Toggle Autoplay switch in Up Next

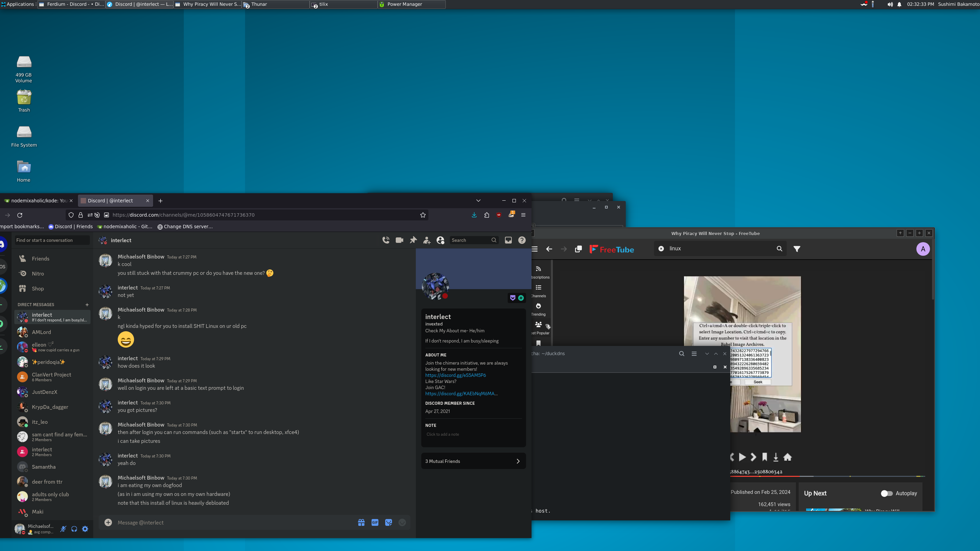[886, 493]
